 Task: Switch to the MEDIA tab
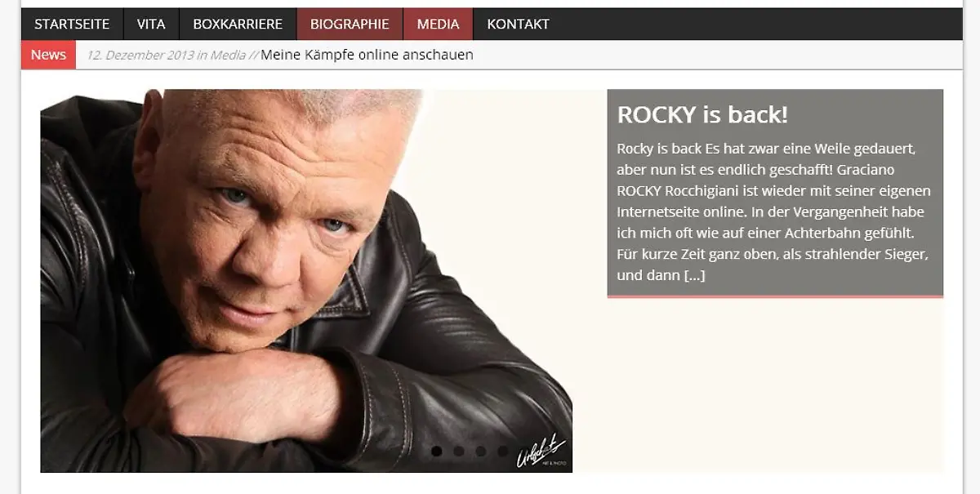(439, 24)
